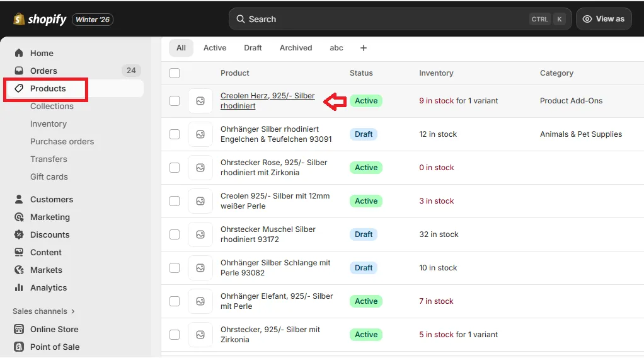Open Collections in the sidebar

pyautogui.click(x=52, y=106)
